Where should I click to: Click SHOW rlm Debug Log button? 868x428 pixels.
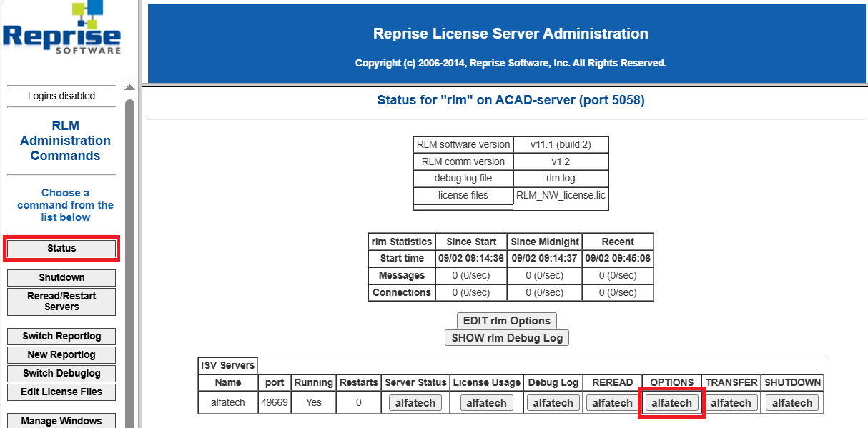pos(507,338)
